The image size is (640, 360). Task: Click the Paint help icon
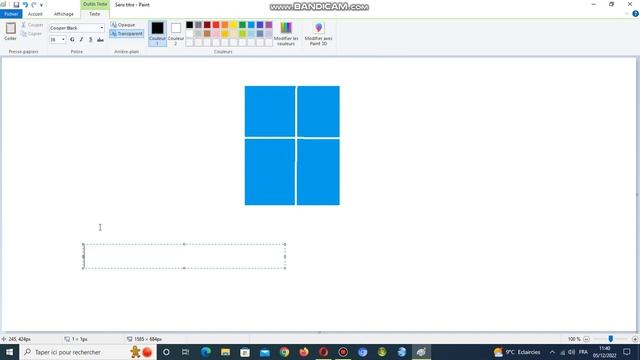pos(635,14)
